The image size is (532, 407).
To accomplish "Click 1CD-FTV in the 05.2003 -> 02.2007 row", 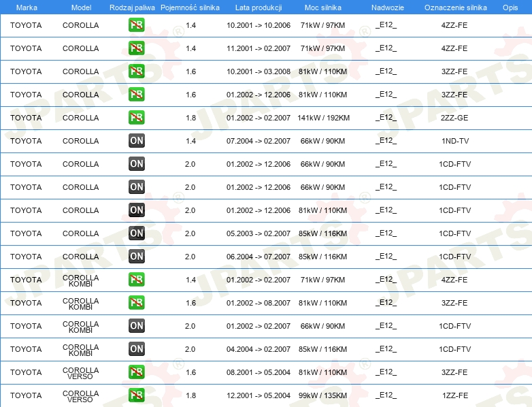I will point(454,233).
